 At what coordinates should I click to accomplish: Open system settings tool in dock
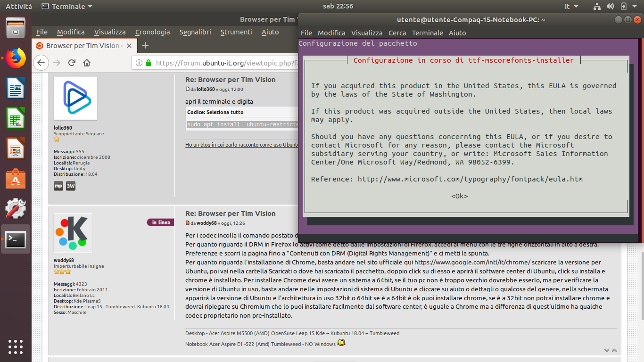point(16,209)
